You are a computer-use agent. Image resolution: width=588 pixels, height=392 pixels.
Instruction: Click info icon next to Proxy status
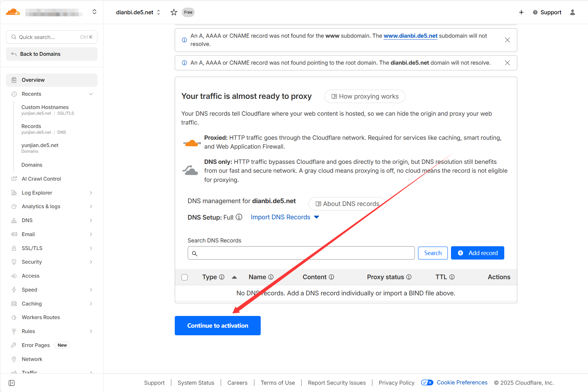coord(409,277)
